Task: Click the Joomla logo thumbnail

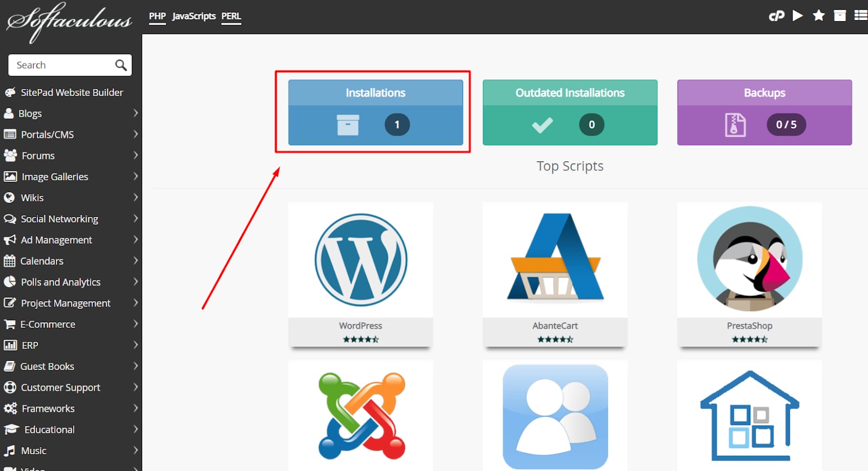Action: pyautogui.click(x=361, y=416)
